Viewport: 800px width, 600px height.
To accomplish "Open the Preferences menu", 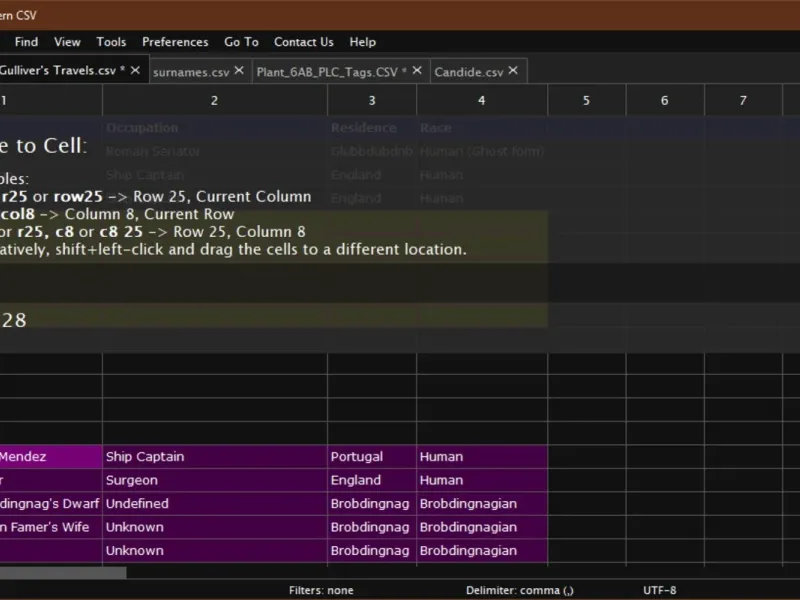I will tap(175, 42).
